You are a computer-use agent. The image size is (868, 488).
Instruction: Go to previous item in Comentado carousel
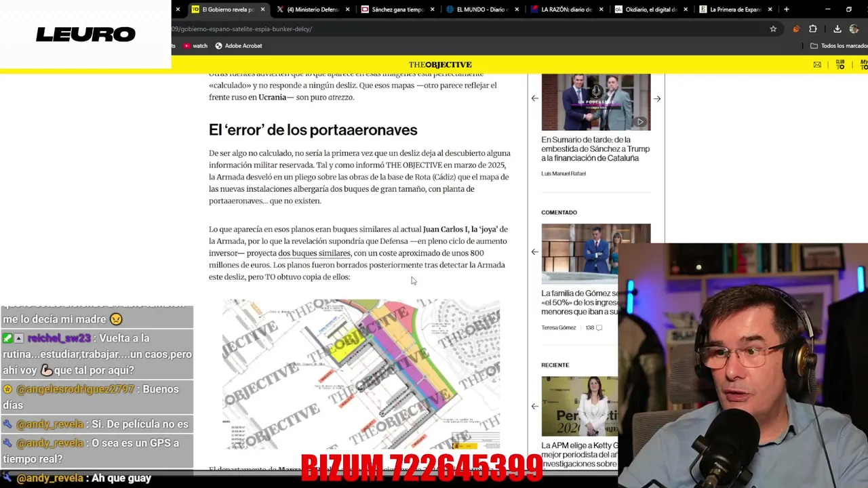coord(534,252)
